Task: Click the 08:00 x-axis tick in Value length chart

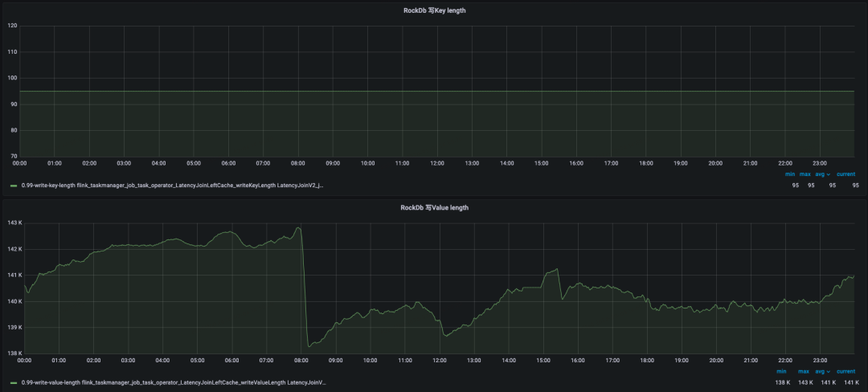Action: click(x=301, y=360)
